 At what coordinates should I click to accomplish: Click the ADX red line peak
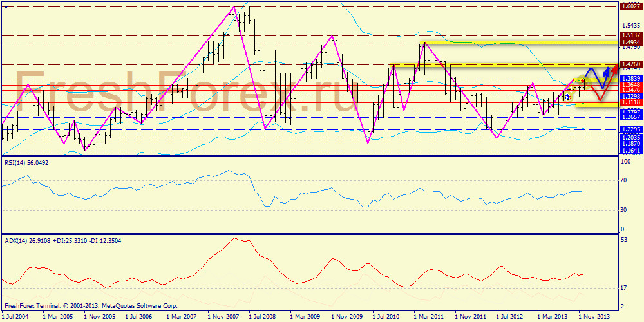coord(233,238)
